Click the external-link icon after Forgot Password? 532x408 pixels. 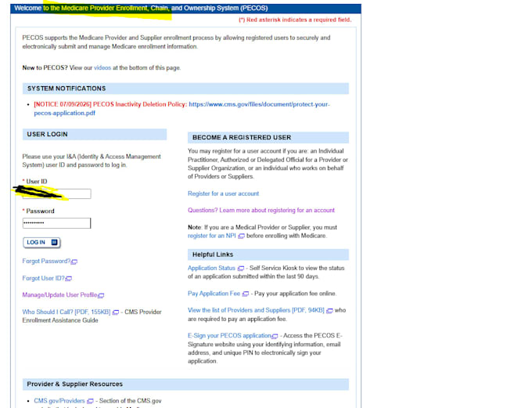point(74,262)
